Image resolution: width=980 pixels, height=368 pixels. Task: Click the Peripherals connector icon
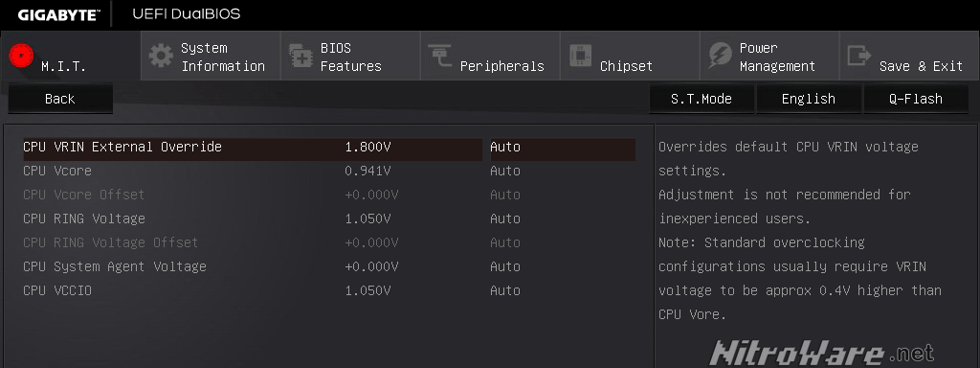[440, 56]
